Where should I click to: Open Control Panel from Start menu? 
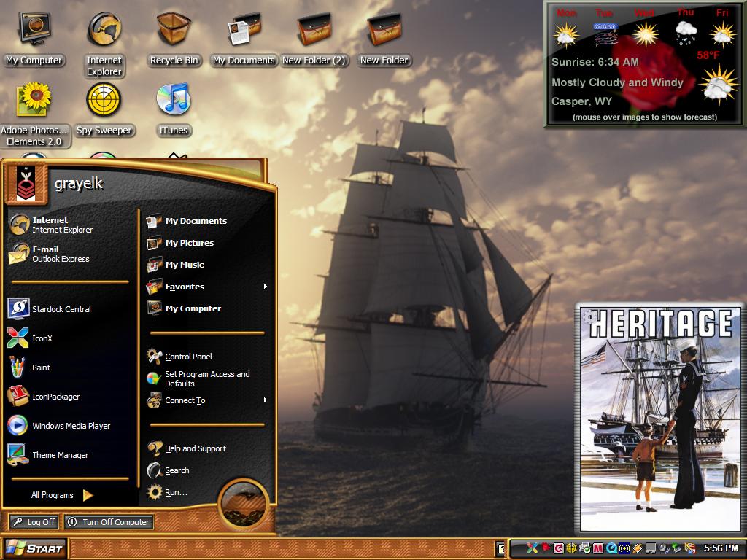click(x=179, y=356)
